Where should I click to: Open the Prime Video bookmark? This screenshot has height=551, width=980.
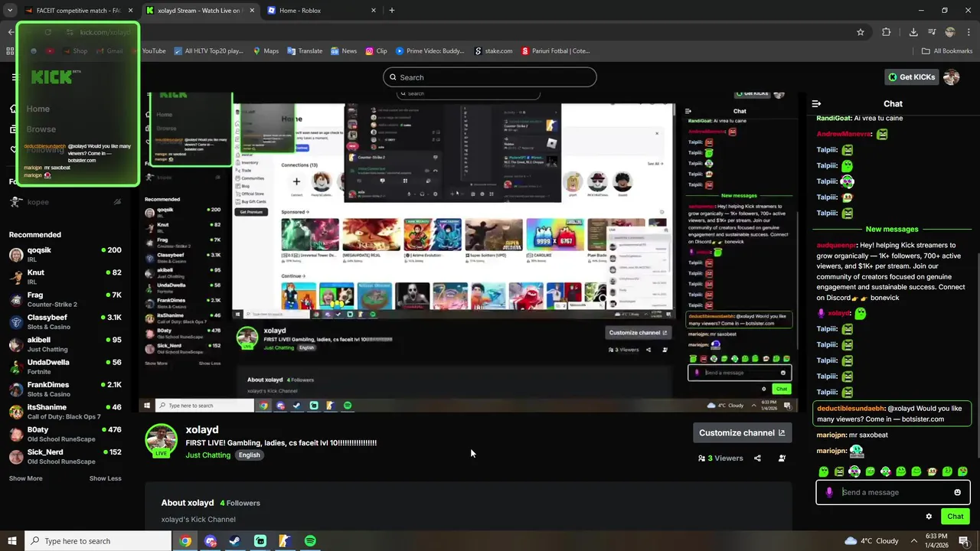(x=429, y=51)
